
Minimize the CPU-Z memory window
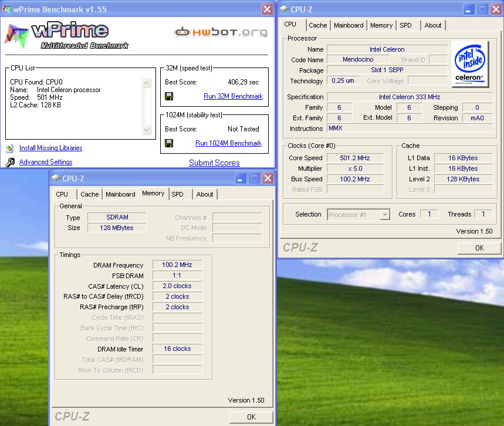[240, 178]
